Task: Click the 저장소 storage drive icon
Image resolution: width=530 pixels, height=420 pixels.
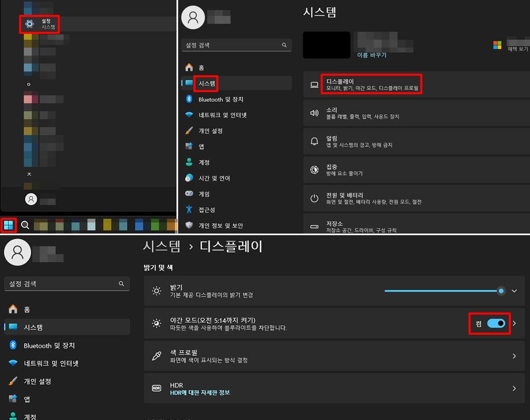Action: click(314, 227)
